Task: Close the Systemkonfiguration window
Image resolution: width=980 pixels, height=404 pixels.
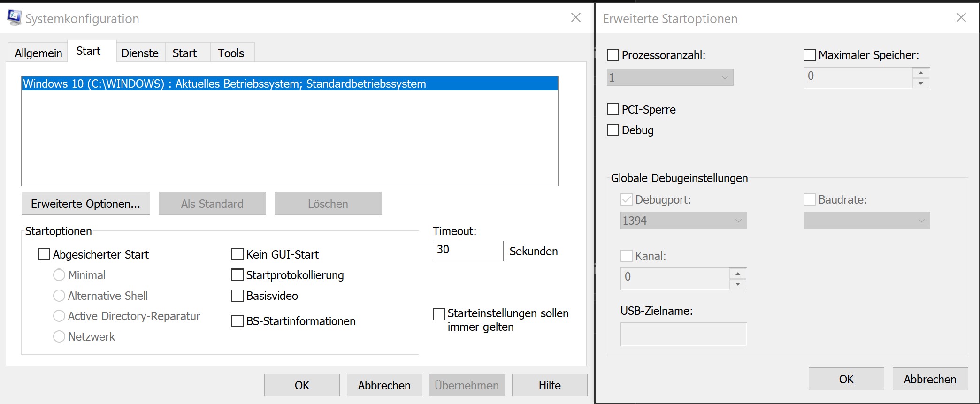Action: click(x=576, y=18)
